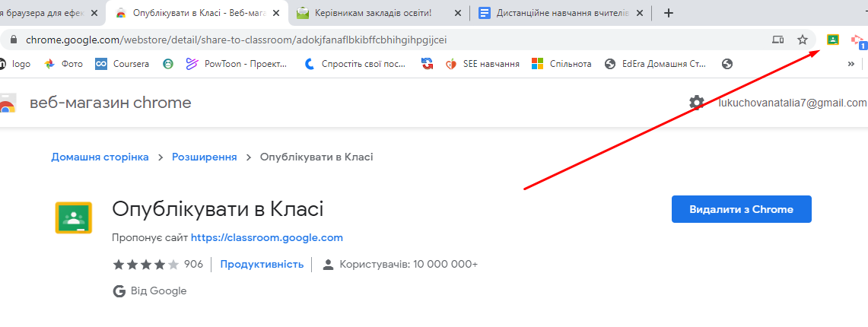Viewport: 868px width, 327px height.
Task: Click the lukuchovanatalia7@gmail.com account
Action: [793, 103]
